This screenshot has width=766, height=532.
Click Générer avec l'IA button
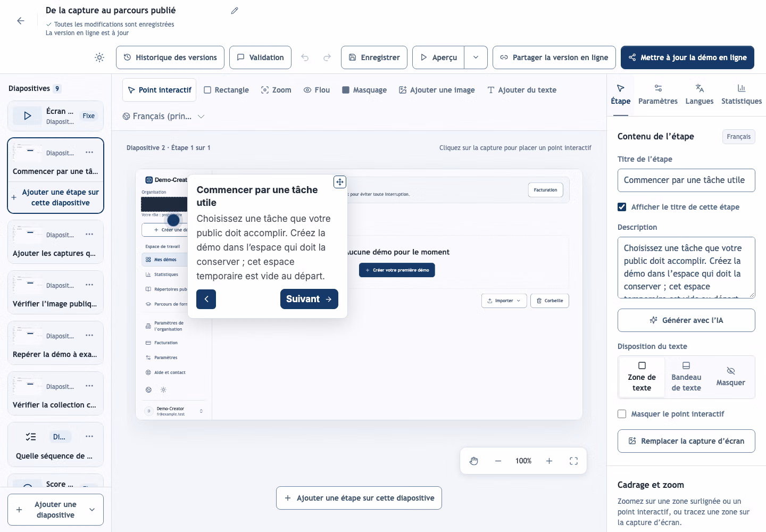[686, 320]
